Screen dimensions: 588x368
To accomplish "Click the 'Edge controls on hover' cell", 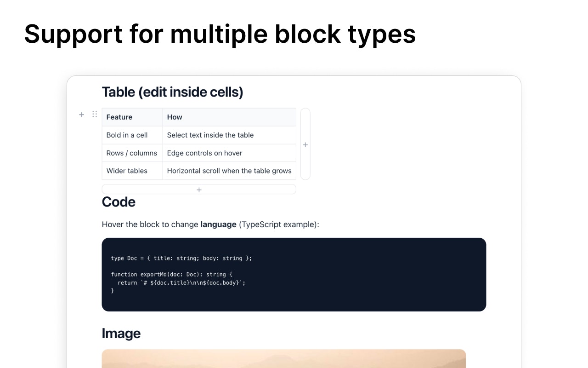I will [x=206, y=153].
